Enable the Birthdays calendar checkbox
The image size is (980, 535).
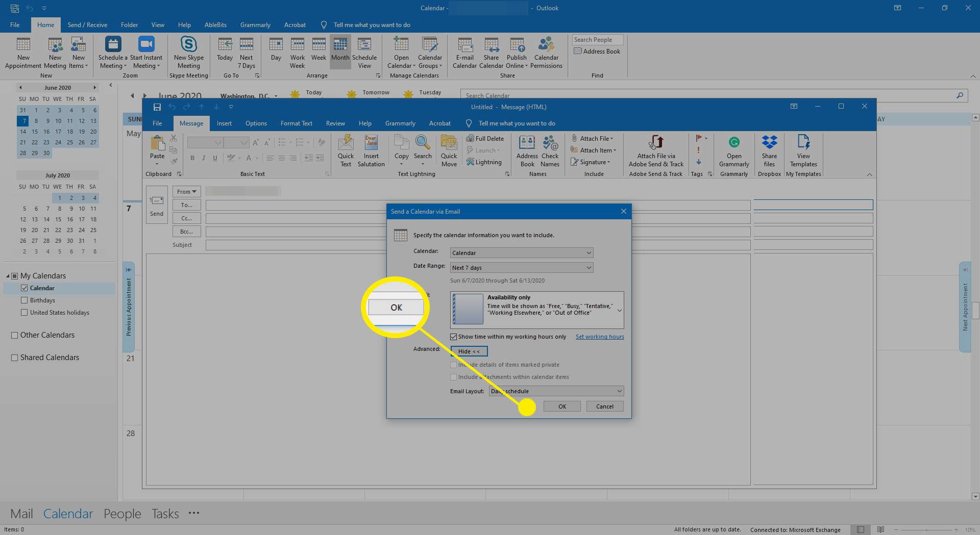(x=24, y=300)
